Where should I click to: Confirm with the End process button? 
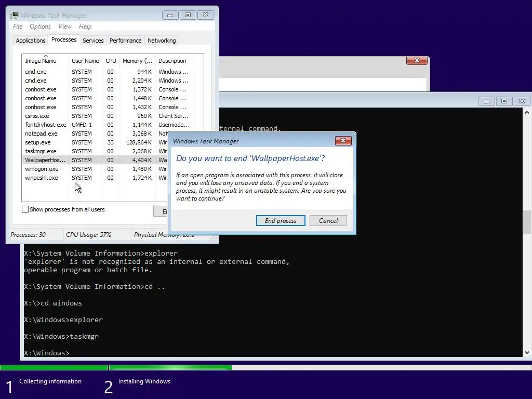281,220
